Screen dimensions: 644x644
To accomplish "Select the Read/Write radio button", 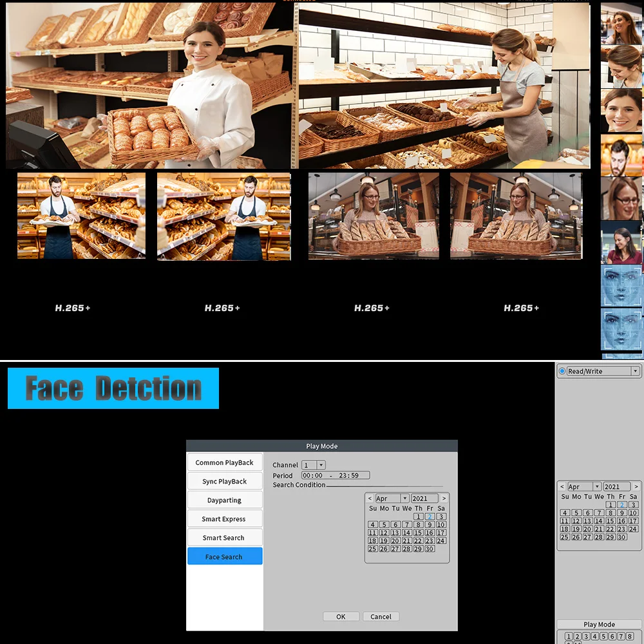I will coord(562,371).
